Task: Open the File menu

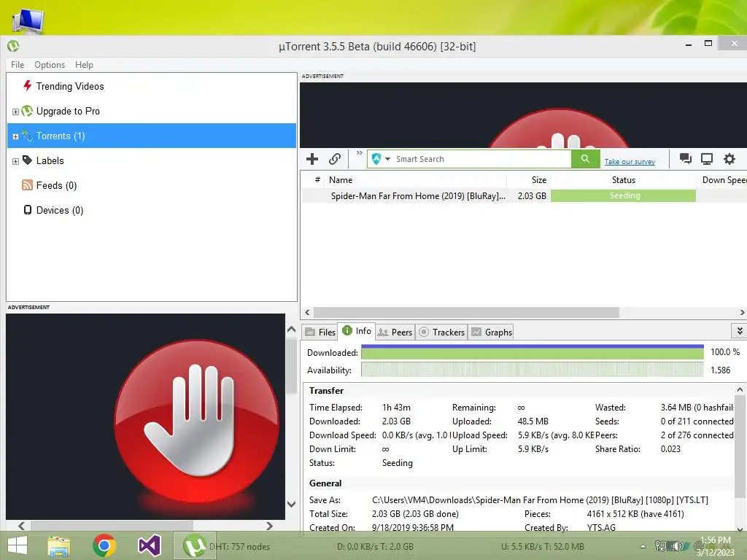Action: 18,65
